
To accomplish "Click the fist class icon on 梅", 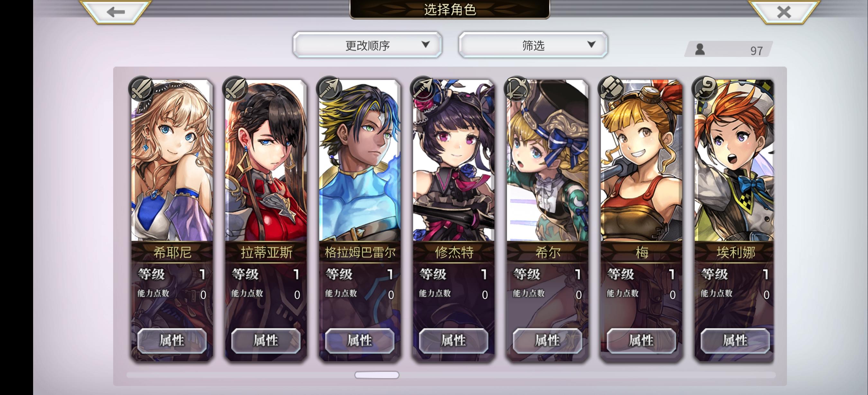I will [610, 89].
